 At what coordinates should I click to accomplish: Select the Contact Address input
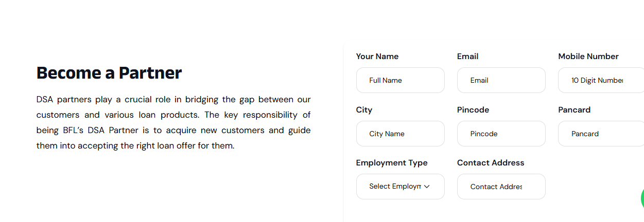[501, 187]
